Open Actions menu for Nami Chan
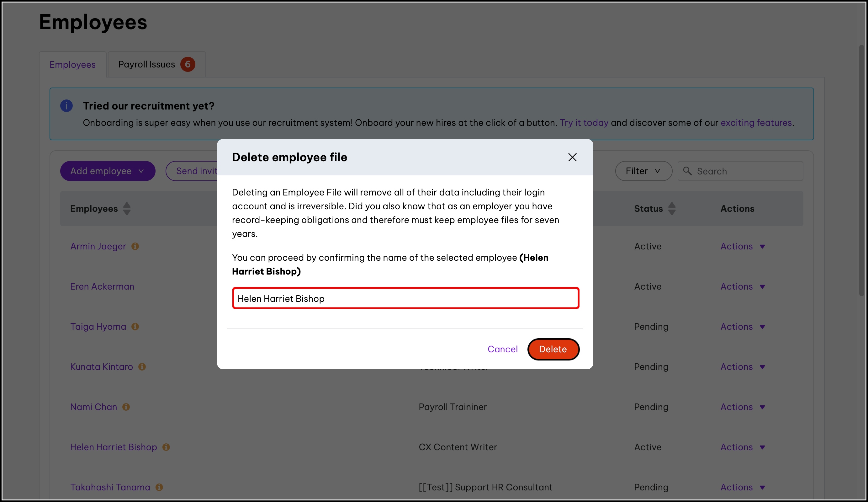The height and width of the screenshot is (502, 868). (742, 407)
